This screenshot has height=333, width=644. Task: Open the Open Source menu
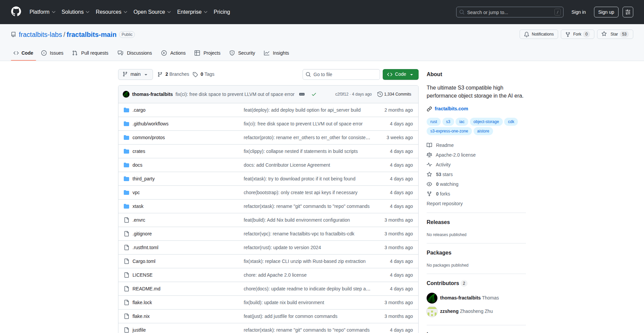pos(152,12)
